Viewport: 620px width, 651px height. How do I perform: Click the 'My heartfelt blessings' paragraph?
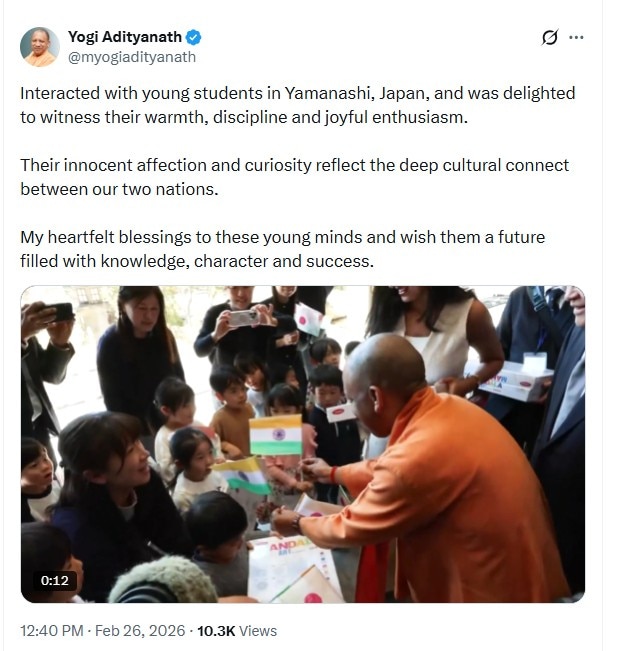point(282,249)
